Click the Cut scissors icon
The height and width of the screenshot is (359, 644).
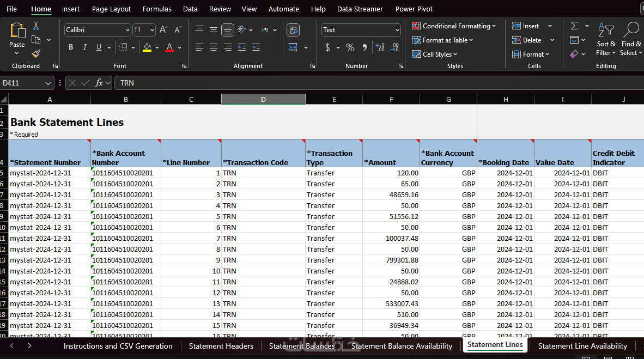coord(36,26)
